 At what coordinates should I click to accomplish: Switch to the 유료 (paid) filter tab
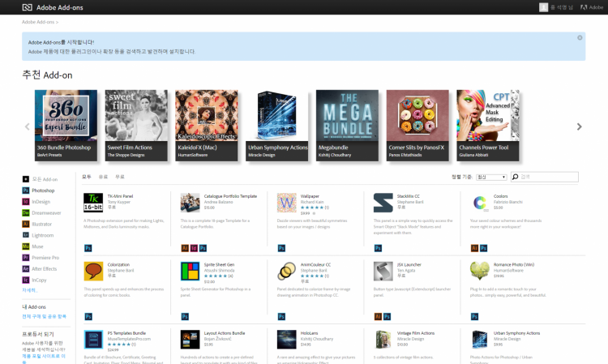coord(103,176)
